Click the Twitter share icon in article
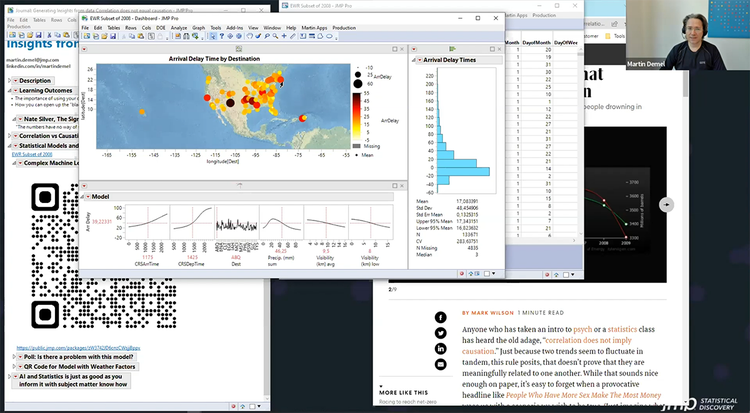Viewport: 750px width, 413px height. [x=440, y=333]
